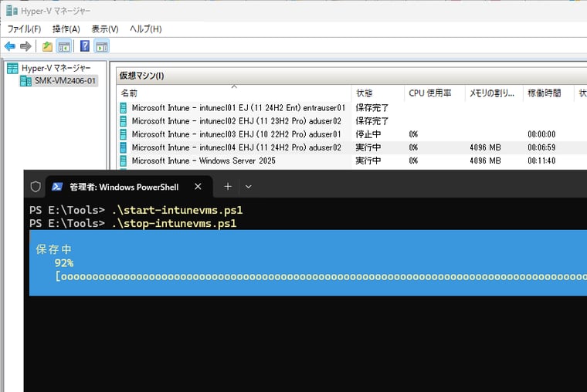Click the Hyper-V マネージャー tree root icon

(x=12, y=68)
